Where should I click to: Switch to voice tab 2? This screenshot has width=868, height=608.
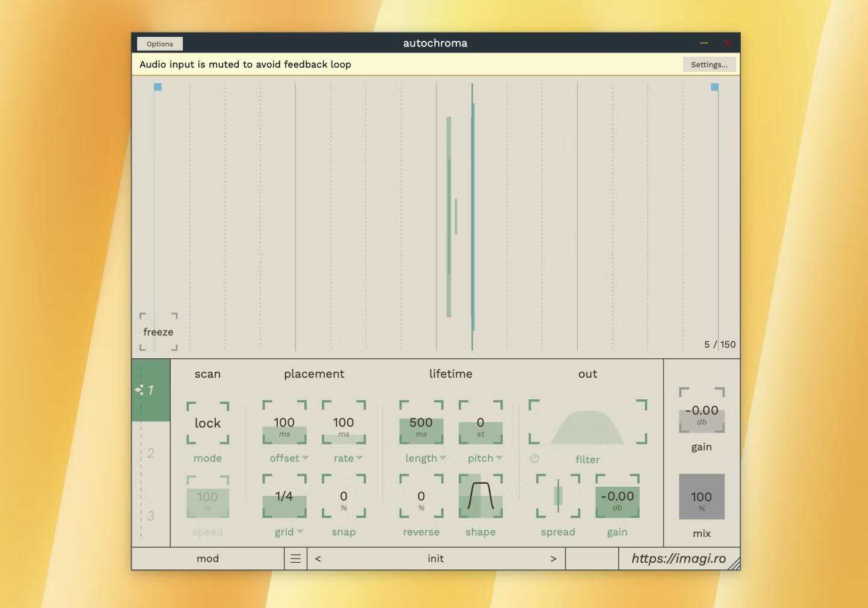(151, 454)
